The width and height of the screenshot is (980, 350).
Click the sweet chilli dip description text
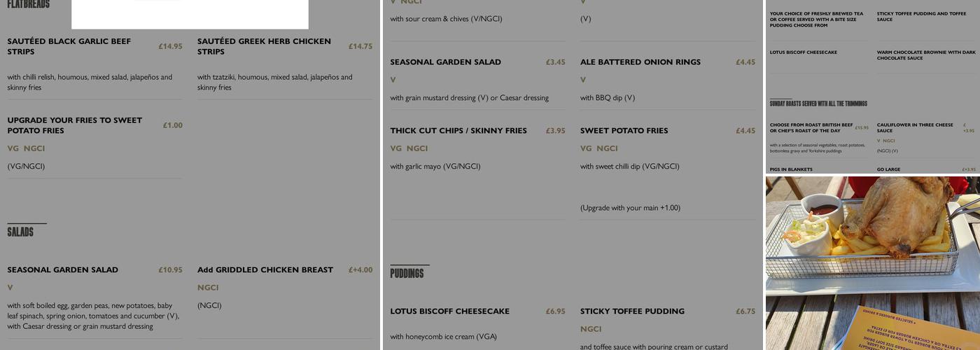pyautogui.click(x=629, y=167)
